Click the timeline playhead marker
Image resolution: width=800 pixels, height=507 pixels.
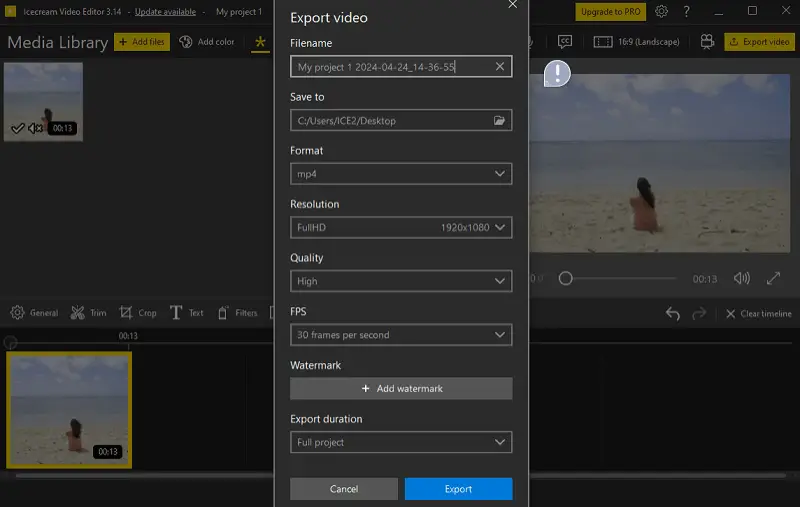point(10,342)
